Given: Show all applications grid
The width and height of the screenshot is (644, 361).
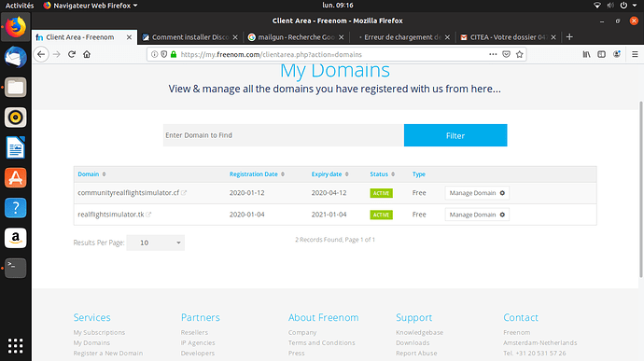Looking at the screenshot, I should click(16, 346).
